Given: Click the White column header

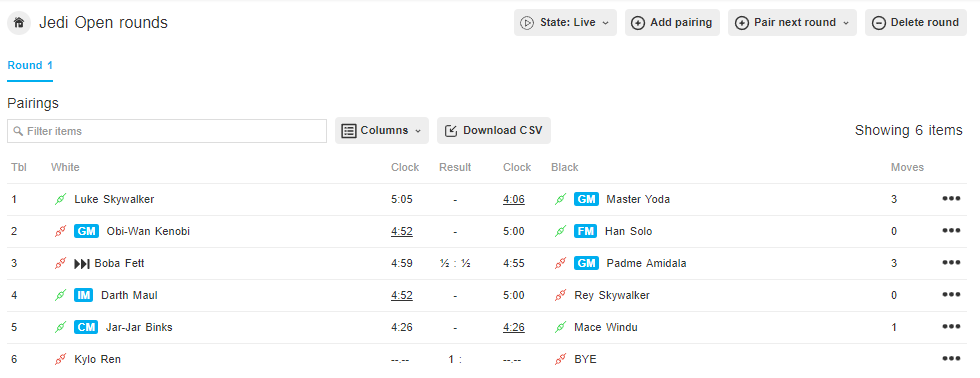Looking at the screenshot, I should [65, 167].
